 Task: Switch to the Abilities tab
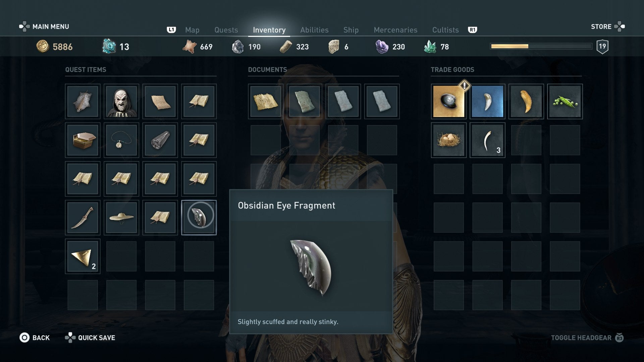[x=314, y=30]
